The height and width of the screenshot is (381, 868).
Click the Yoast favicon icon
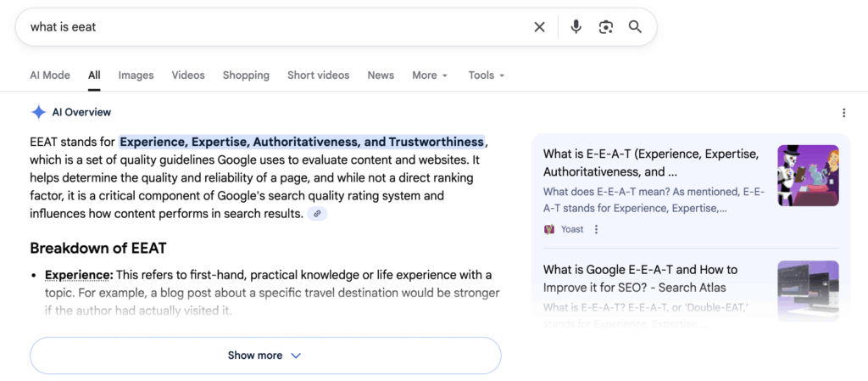[549, 229]
